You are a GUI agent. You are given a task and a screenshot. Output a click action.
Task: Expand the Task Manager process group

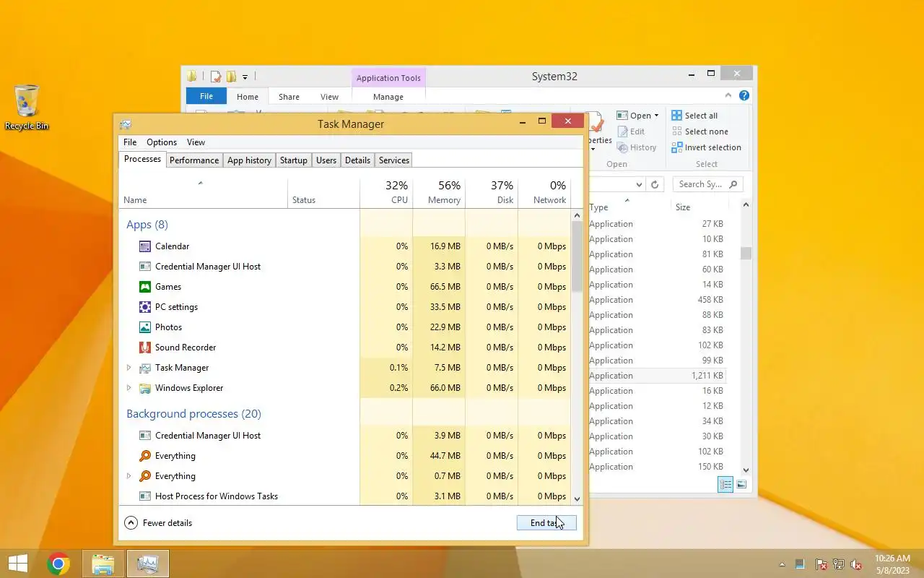129,368
